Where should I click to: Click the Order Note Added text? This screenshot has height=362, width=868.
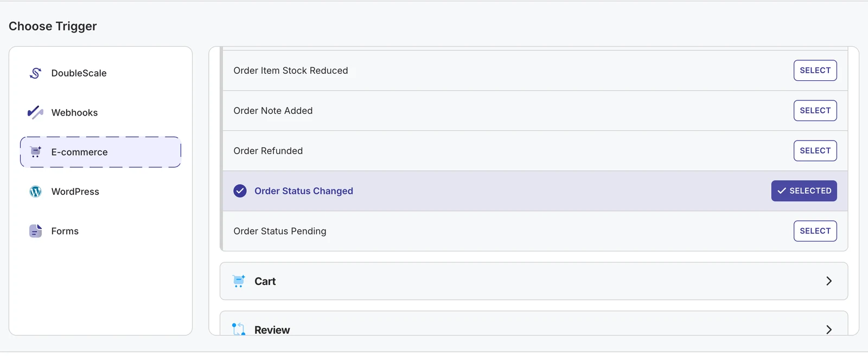click(273, 111)
